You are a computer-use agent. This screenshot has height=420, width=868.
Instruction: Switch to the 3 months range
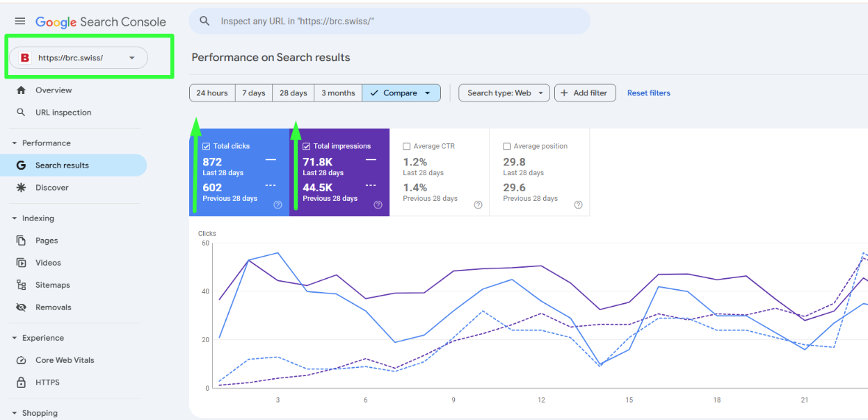point(337,93)
